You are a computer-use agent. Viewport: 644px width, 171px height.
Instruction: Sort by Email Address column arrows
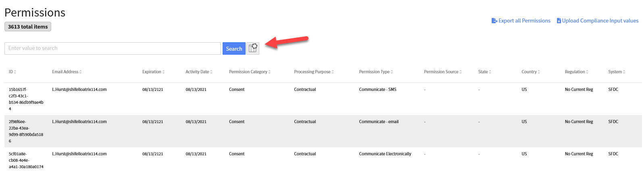point(81,72)
